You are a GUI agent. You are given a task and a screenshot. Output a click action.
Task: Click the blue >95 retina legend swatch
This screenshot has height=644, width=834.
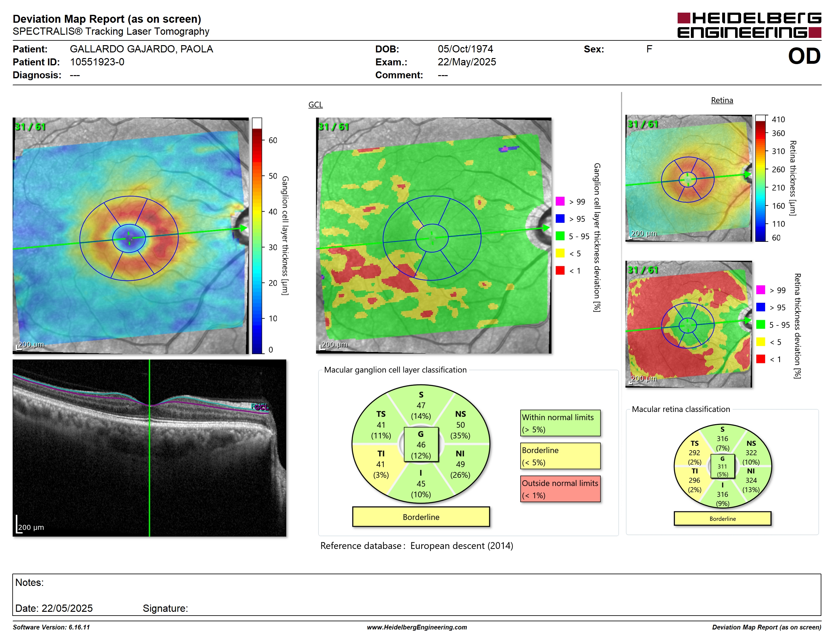[x=761, y=307]
